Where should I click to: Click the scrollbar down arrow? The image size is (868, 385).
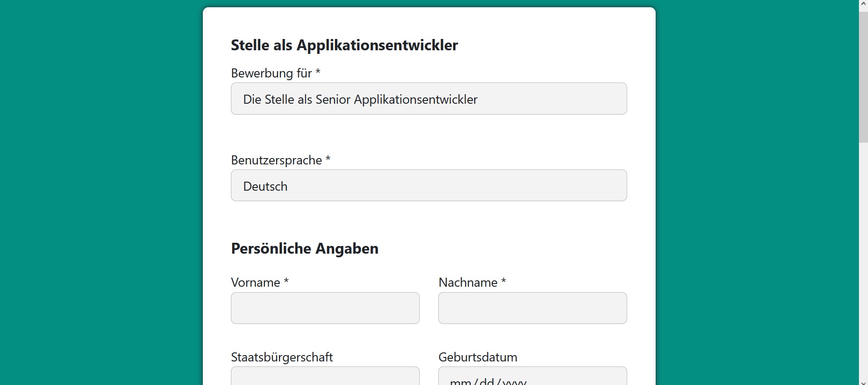(863, 382)
